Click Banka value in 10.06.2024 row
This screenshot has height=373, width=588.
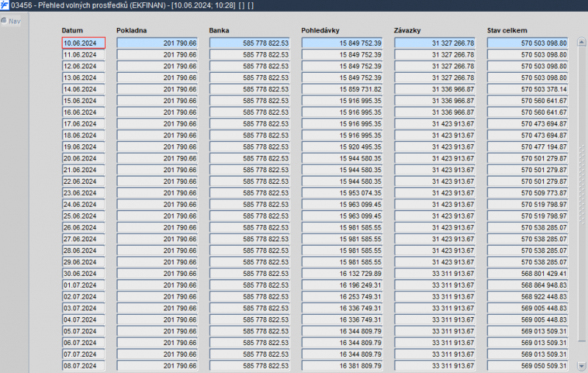point(250,43)
